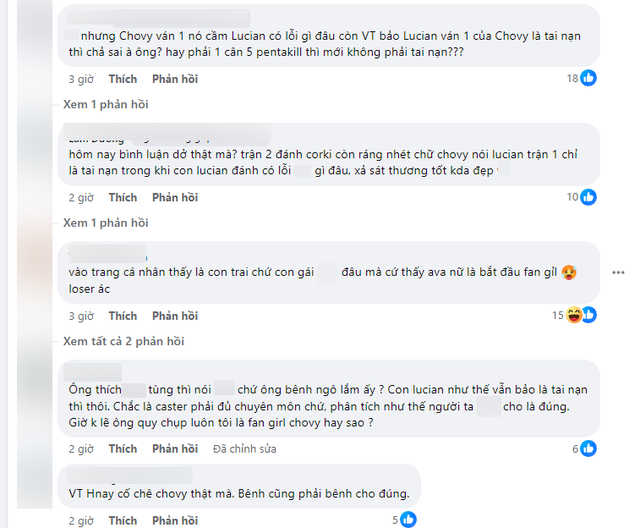Click 'Thích' under the corki comment
640x528 pixels.
pos(123,198)
